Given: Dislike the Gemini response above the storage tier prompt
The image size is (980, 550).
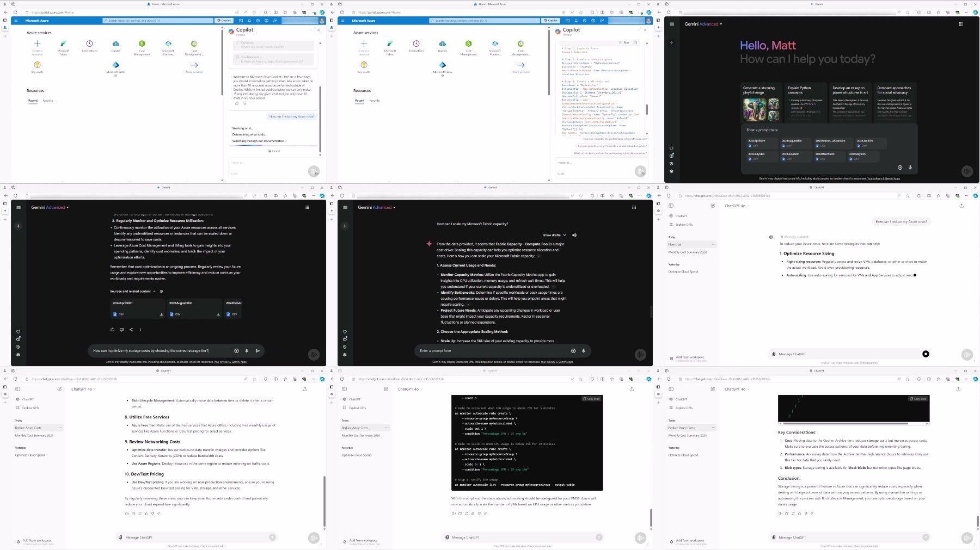Looking at the screenshot, I should [121, 330].
